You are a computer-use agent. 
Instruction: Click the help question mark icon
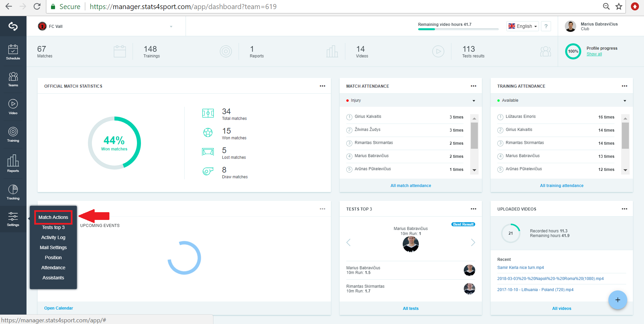pos(546,26)
